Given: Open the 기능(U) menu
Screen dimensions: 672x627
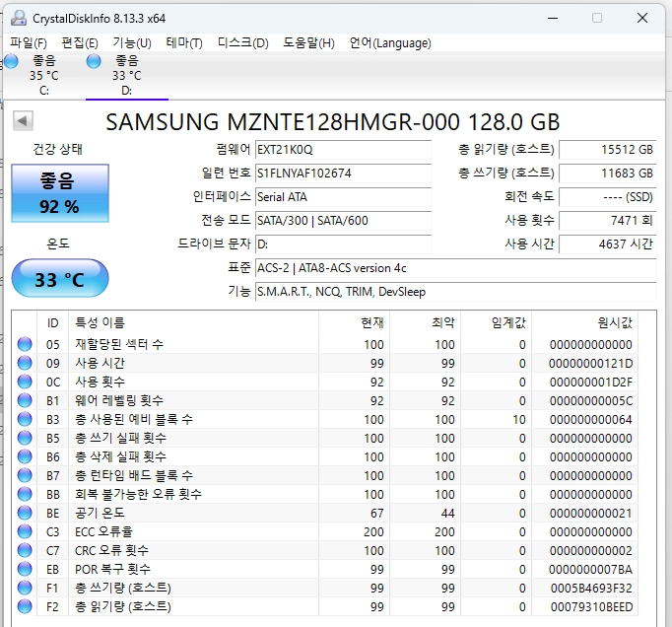Looking at the screenshot, I should 132,43.
